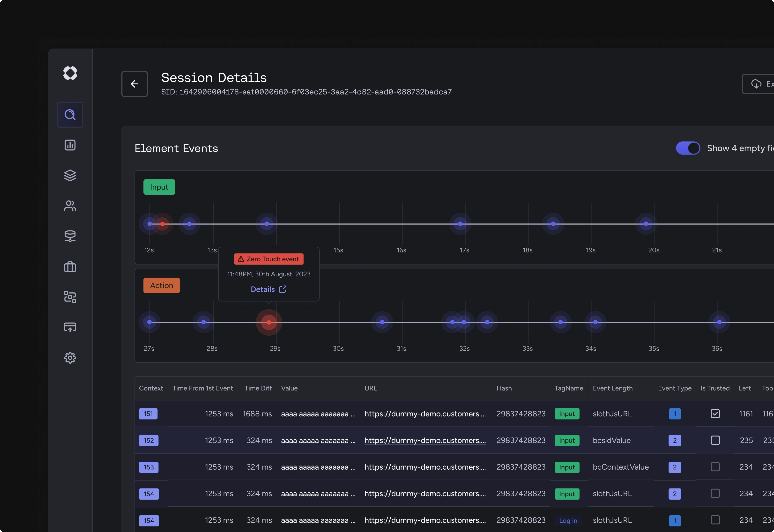The width and height of the screenshot is (774, 532).
Task: Click the URL column header
Action: point(371,388)
